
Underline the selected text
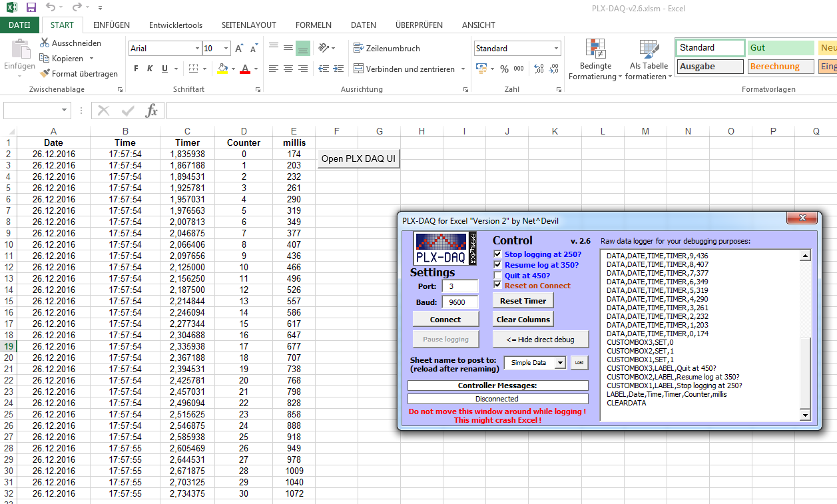tap(164, 69)
